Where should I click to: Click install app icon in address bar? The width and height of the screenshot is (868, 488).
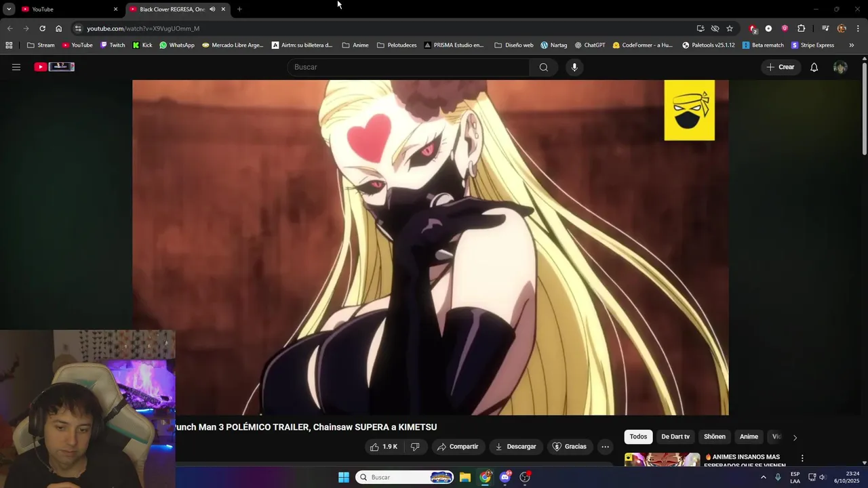pos(701,28)
